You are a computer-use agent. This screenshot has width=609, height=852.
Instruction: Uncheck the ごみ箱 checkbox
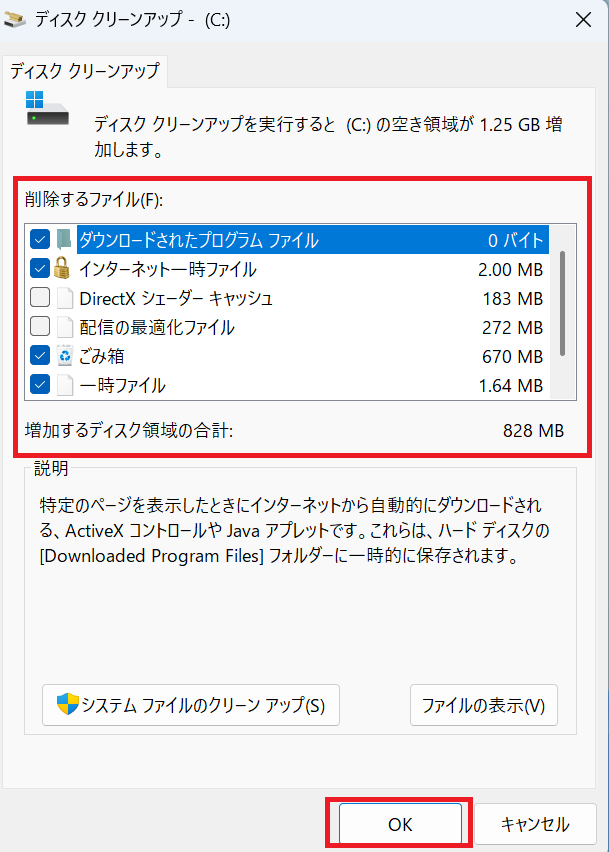(x=40, y=356)
